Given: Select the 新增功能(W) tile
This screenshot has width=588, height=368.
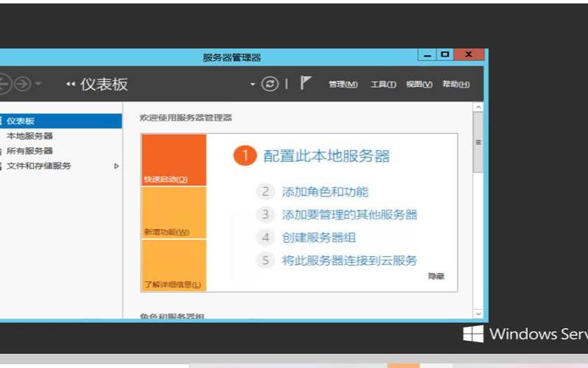Looking at the screenshot, I should (174, 213).
